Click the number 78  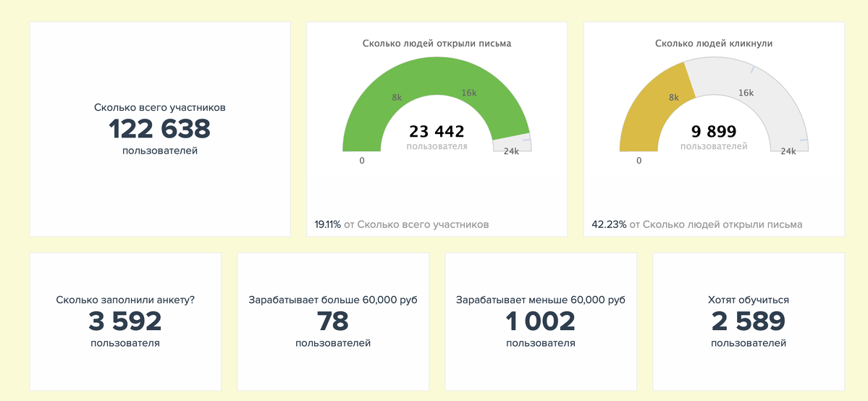pos(333,321)
